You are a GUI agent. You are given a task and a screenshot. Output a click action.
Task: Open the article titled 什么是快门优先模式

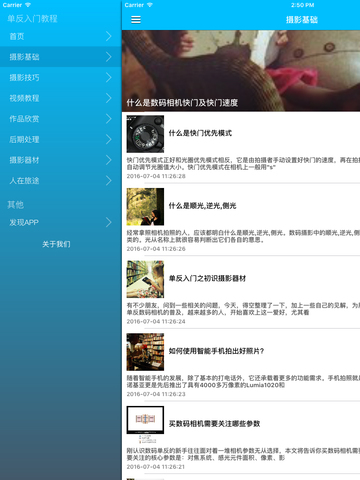tap(200, 133)
